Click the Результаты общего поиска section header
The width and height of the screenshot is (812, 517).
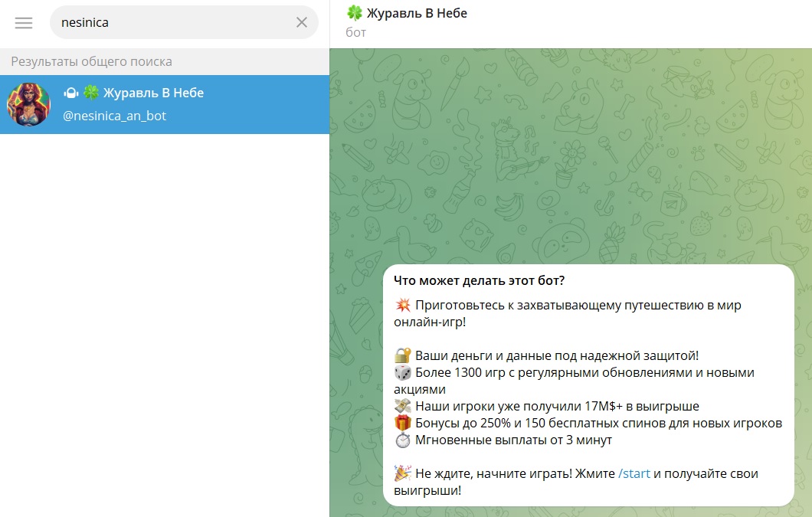pos(92,61)
